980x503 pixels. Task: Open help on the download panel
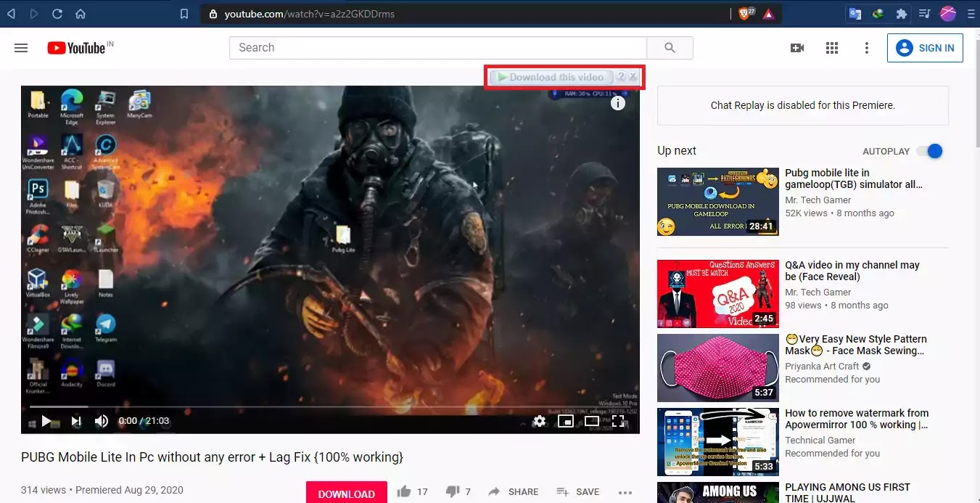tap(621, 77)
